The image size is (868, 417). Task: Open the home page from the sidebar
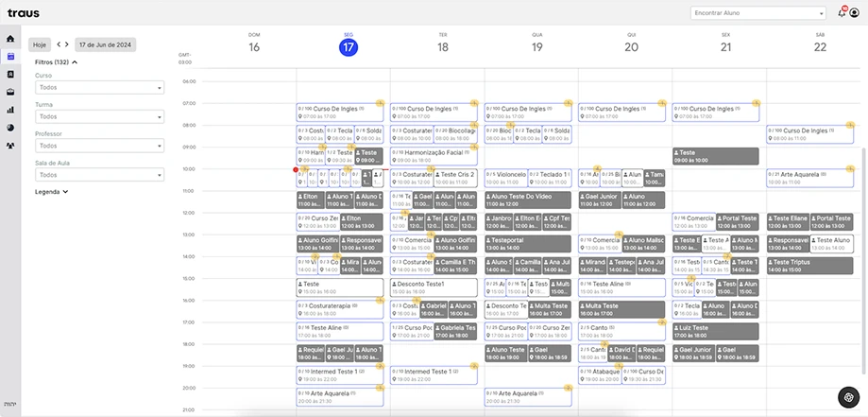(10, 39)
